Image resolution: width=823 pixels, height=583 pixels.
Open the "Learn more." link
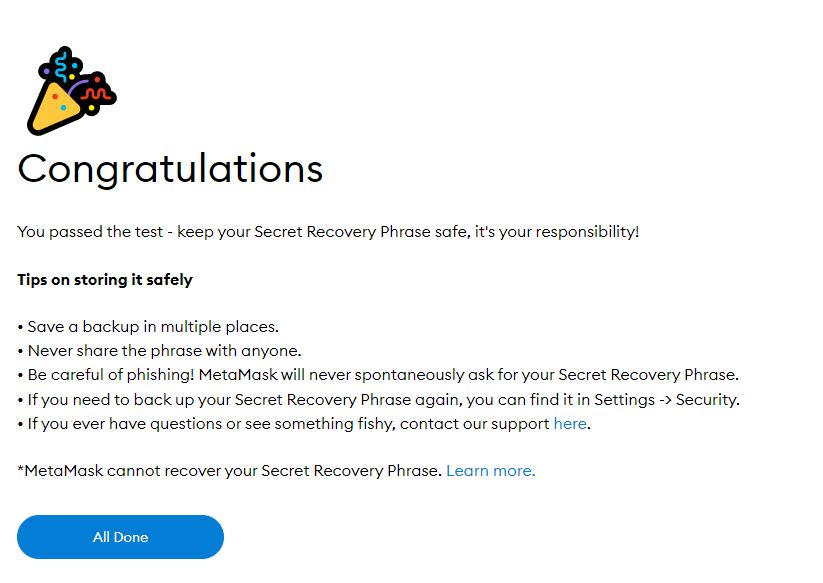click(490, 470)
